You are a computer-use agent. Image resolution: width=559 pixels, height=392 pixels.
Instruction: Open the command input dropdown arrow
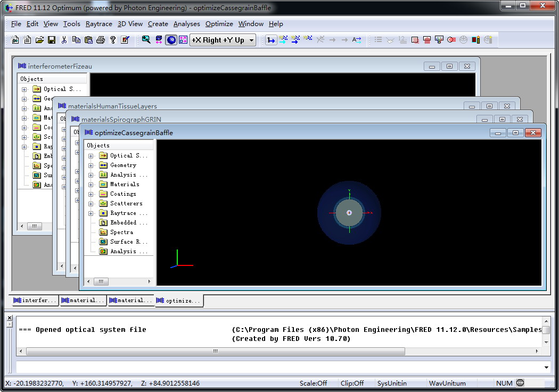click(x=546, y=368)
